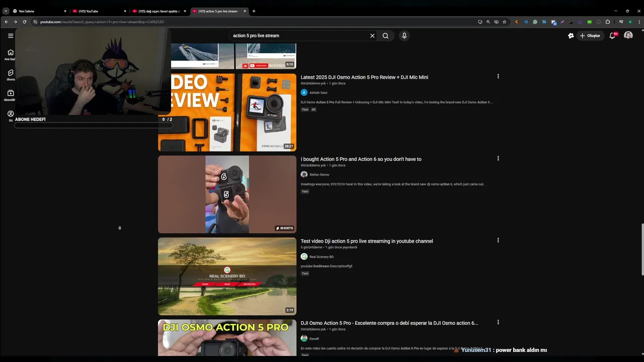Open the zoom magnifier icon in address bar
The image size is (644, 362).
click(488, 22)
